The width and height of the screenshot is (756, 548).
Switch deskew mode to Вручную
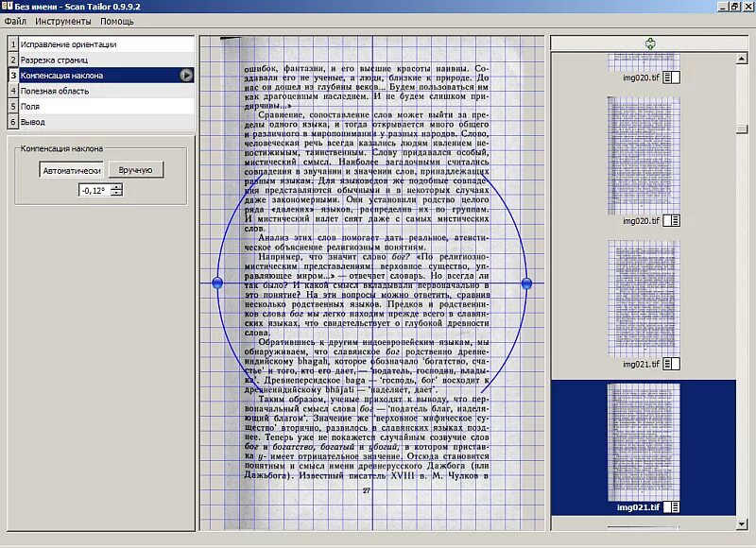pyautogui.click(x=135, y=170)
